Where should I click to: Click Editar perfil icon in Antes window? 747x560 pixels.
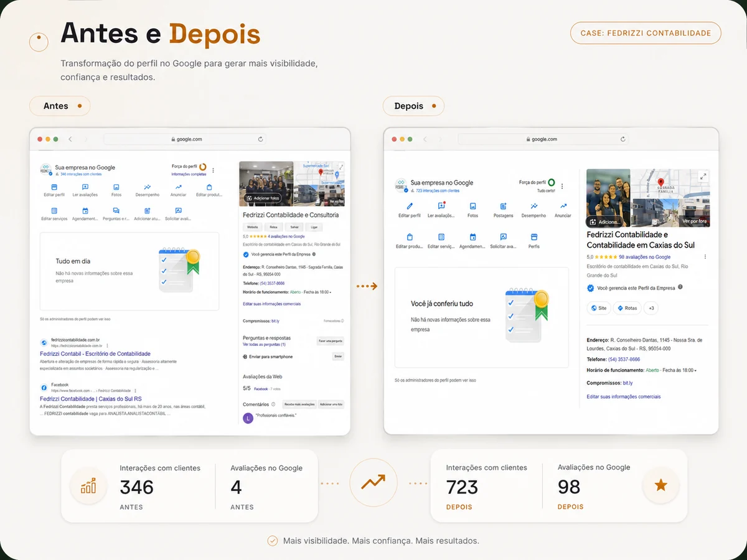pyautogui.click(x=54, y=187)
